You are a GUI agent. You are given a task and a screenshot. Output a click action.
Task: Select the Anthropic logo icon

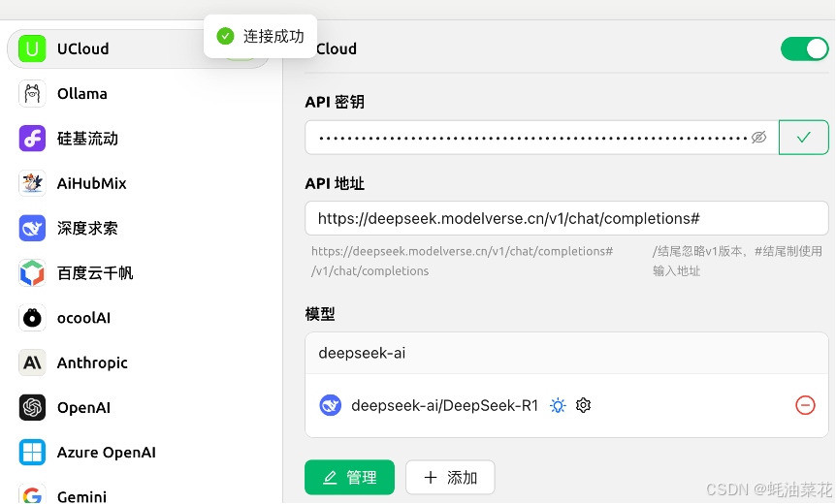point(32,362)
